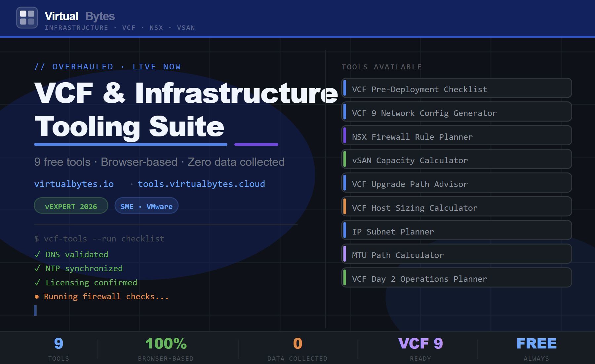Screen dimensions: 595x364
Task: Click the 9 TOOLS stat
Action: [x=59, y=349]
